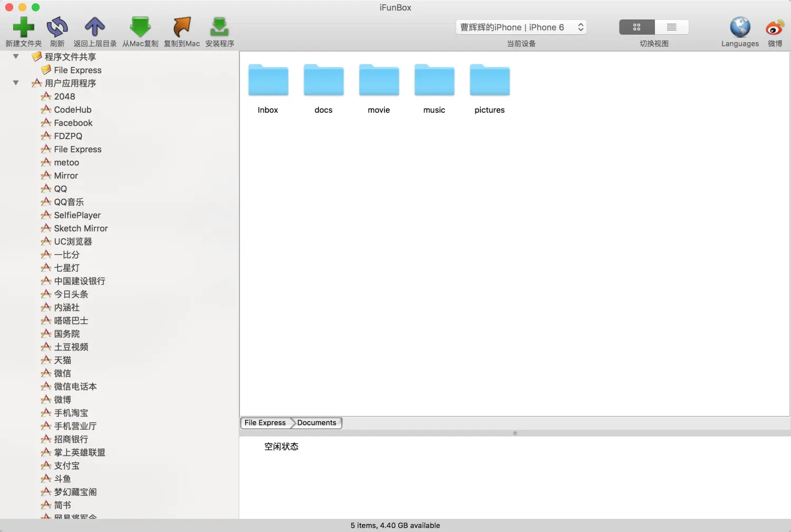Screen dimensions: 791x532
Task: Click File Express in the path bar
Action: click(x=265, y=423)
